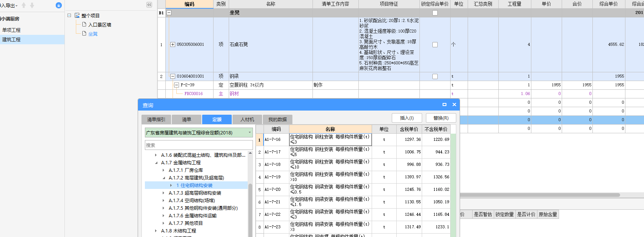This screenshot has width=644, height=237.
Task: Collapse the 整个项目 tree node
Action: coord(69,16)
